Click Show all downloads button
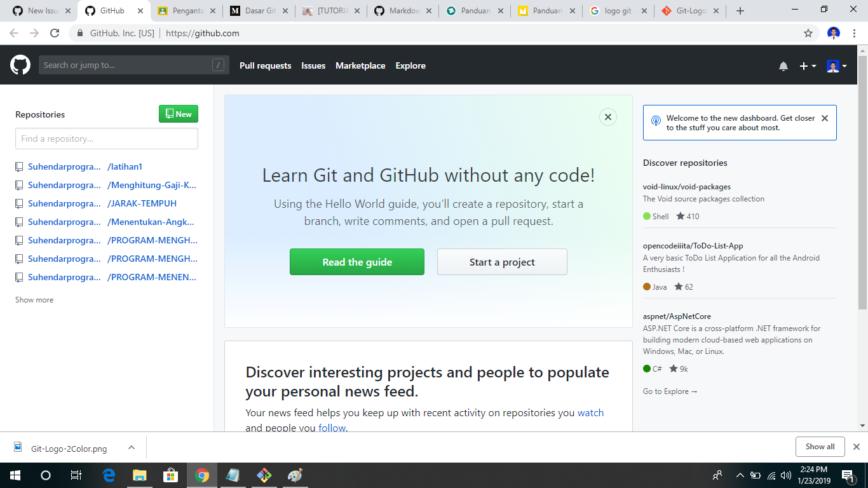 [820, 447]
